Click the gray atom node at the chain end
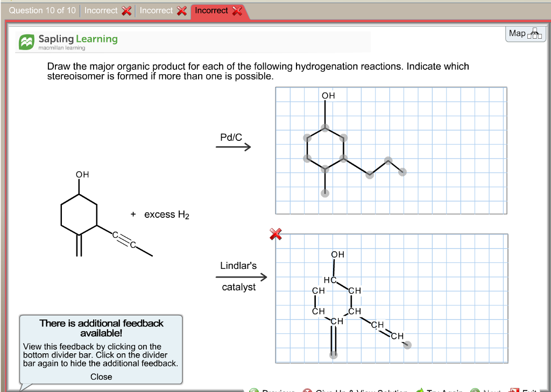 click(402, 171)
